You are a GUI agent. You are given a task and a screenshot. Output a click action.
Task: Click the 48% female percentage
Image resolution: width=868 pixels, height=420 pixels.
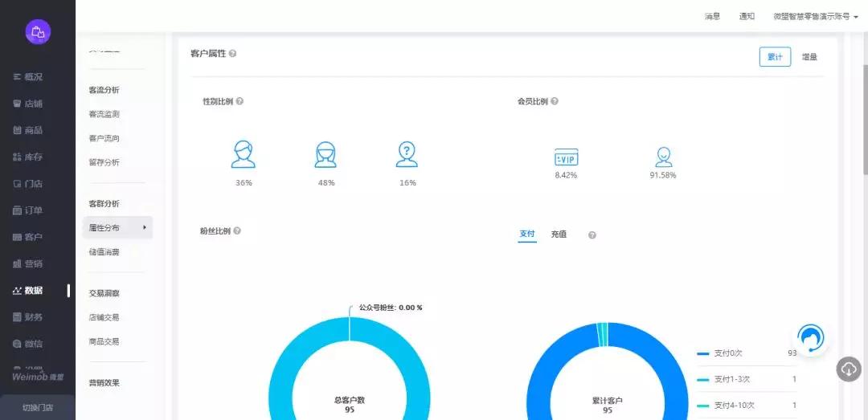(x=326, y=183)
